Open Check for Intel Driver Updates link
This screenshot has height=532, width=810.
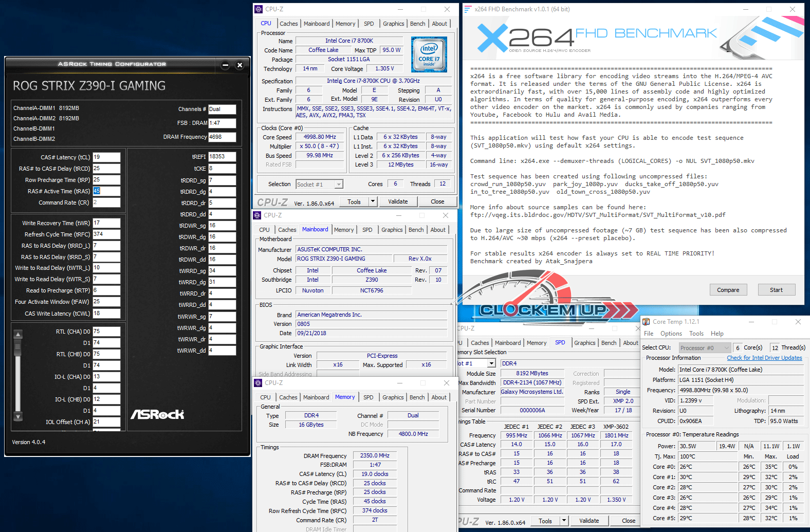click(764, 358)
